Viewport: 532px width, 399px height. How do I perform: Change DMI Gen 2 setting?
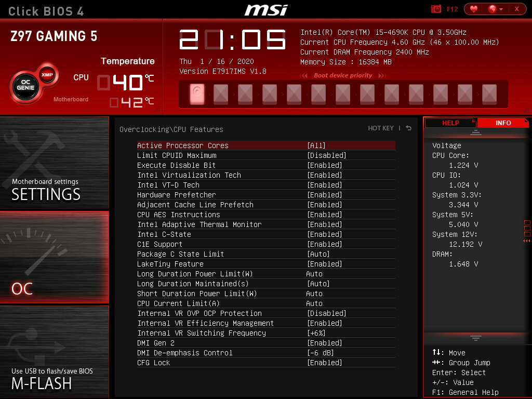266,343
